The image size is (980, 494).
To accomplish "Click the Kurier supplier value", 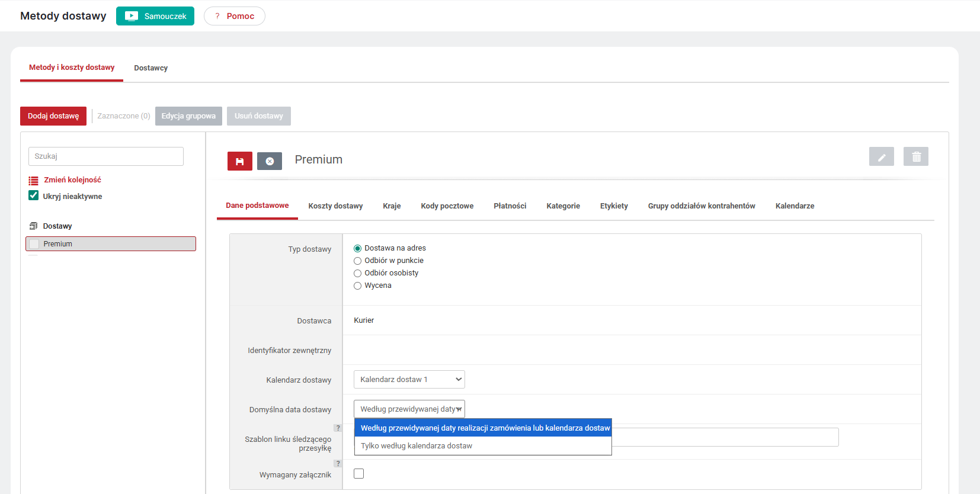I will click(364, 320).
